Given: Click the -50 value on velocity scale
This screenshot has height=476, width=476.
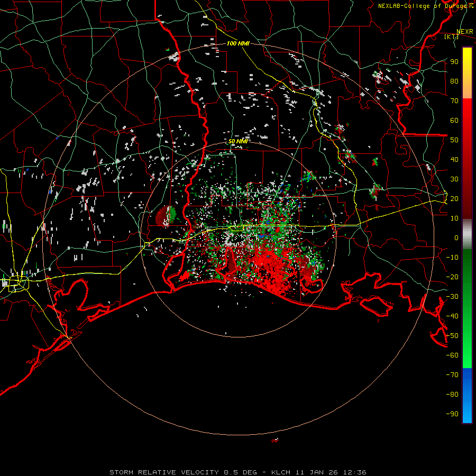Looking at the screenshot, I should [x=452, y=336].
